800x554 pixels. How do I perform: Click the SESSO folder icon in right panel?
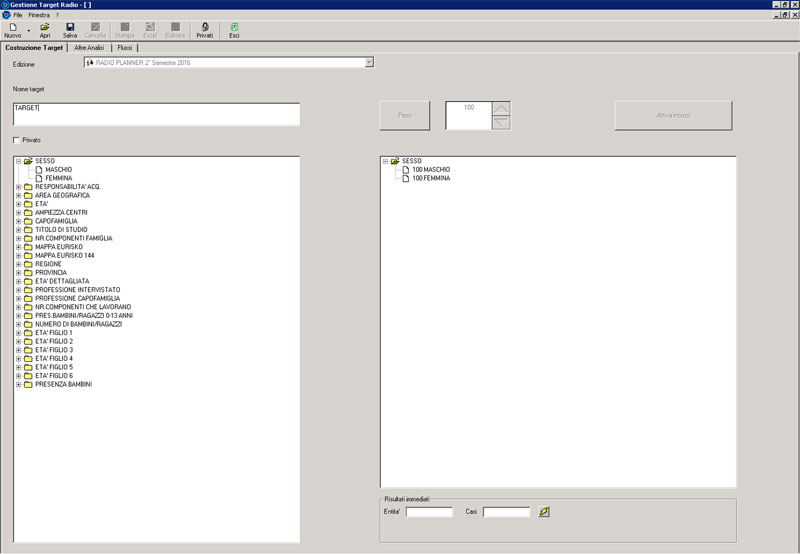pos(395,161)
